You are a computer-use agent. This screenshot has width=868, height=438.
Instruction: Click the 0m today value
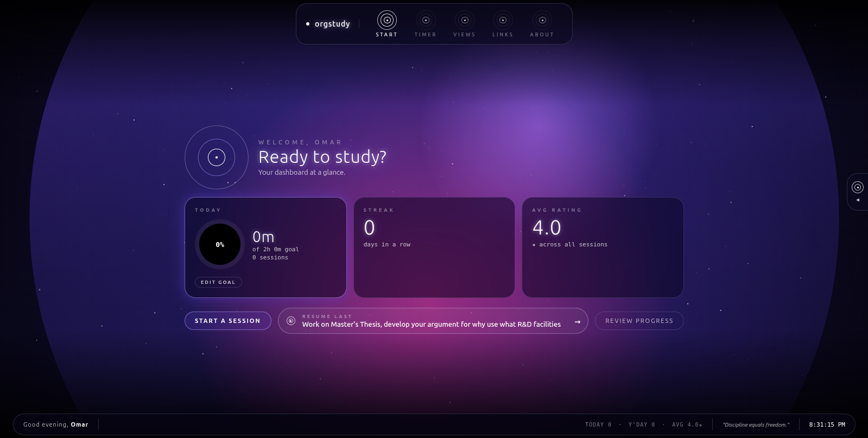[x=263, y=237]
